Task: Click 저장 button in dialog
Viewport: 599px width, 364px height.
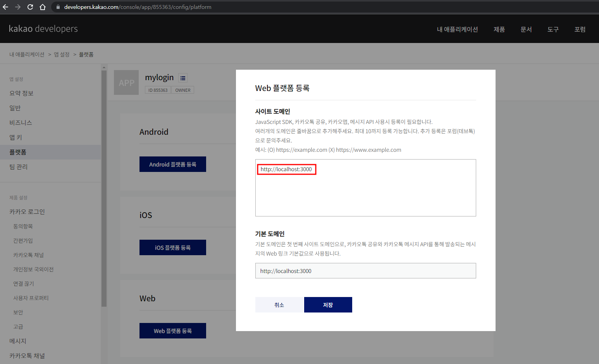Action: [328, 305]
